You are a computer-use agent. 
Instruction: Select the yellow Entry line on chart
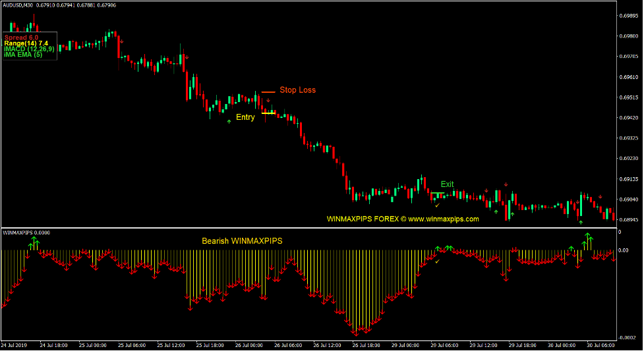tap(268, 113)
